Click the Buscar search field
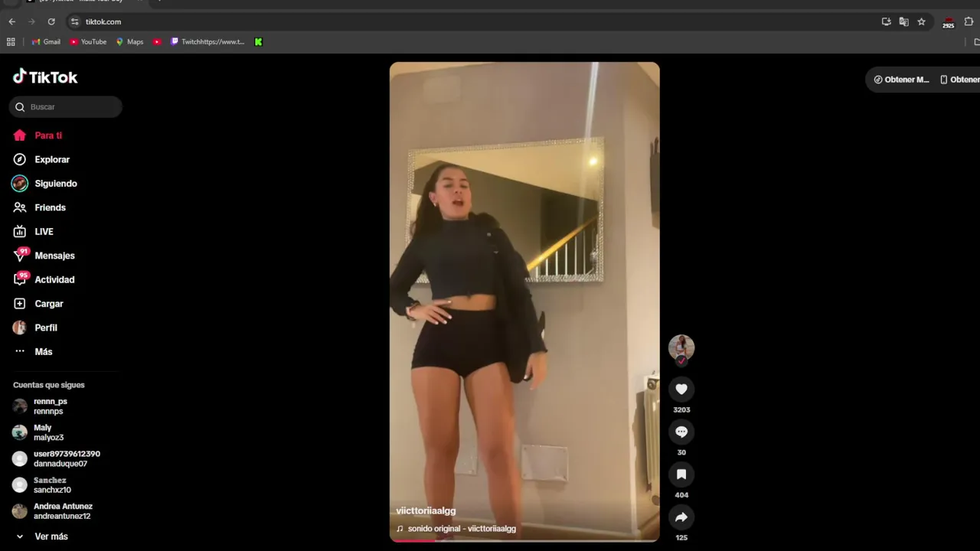 66,107
